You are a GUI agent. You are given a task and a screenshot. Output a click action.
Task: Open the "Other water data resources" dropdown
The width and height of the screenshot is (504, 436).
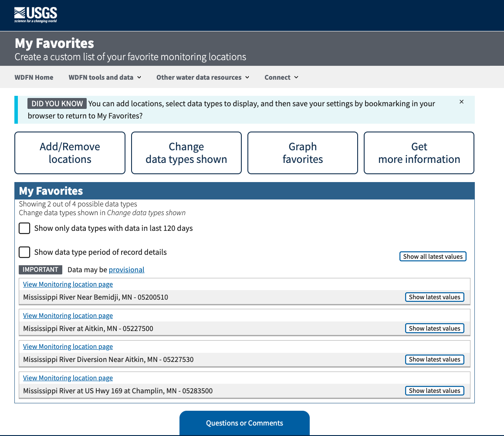tap(203, 77)
